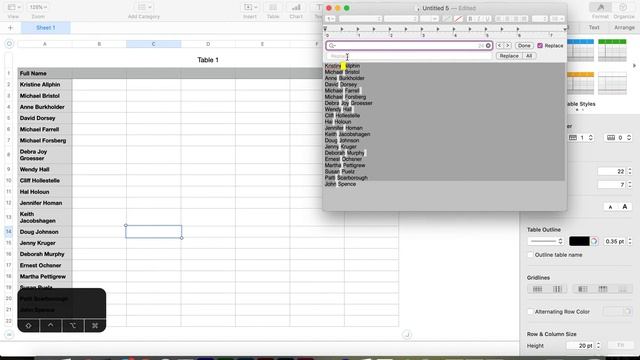Select the blue table style thumbnail
The height and width of the screenshot is (360, 640).
pos(581,50)
